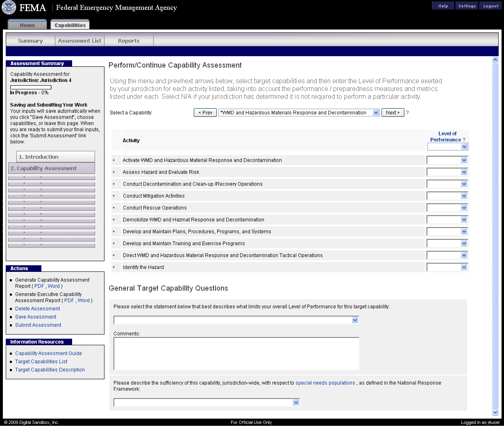Click the < Prev capability button
This screenshot has width=504, height=426.
click(x=205, y=113)
